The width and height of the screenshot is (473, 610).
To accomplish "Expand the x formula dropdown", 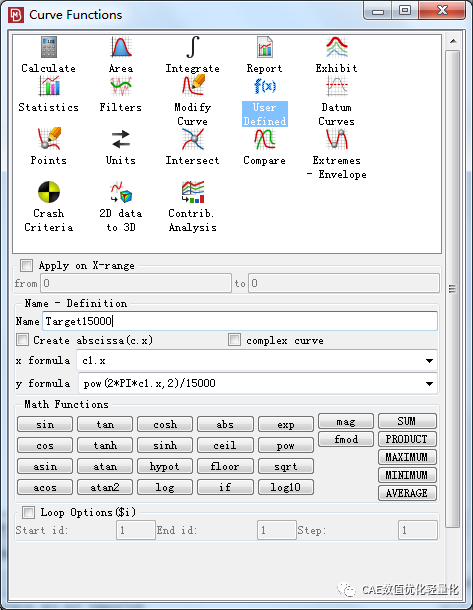I will [x=429, y=361].
